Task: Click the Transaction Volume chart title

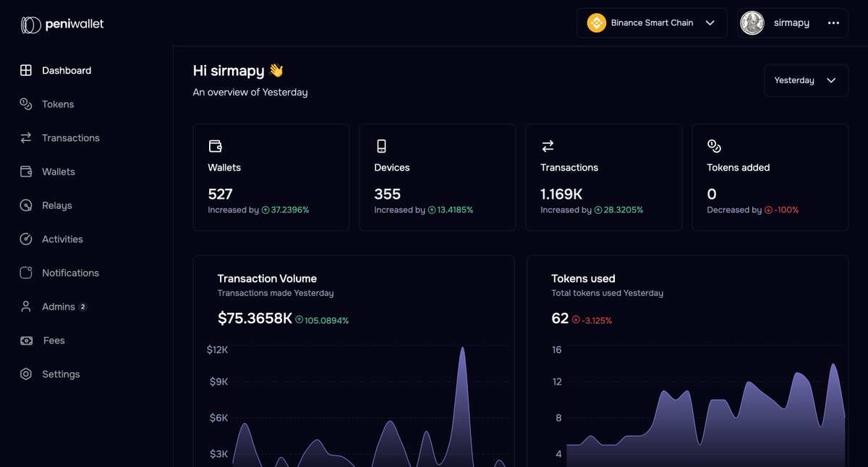Action: [267, 278]
